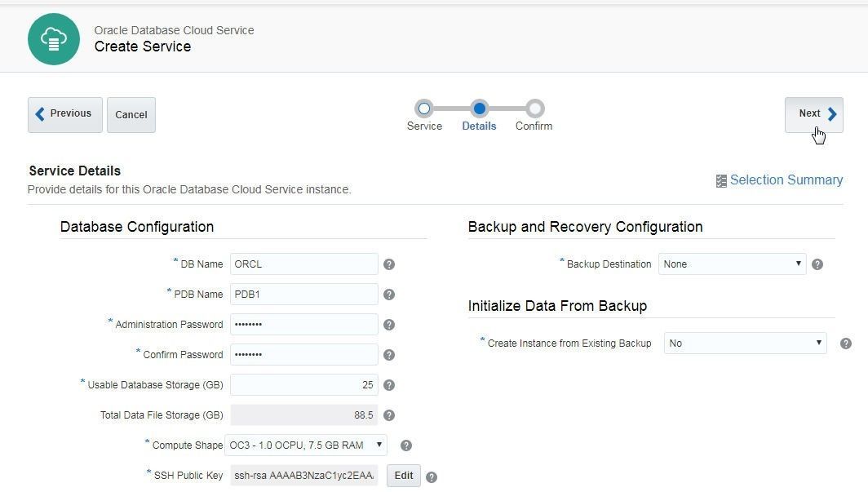Open the Backup Destination dropdown
This screenshot has width=868, height=492.
(x=732, y=264)
